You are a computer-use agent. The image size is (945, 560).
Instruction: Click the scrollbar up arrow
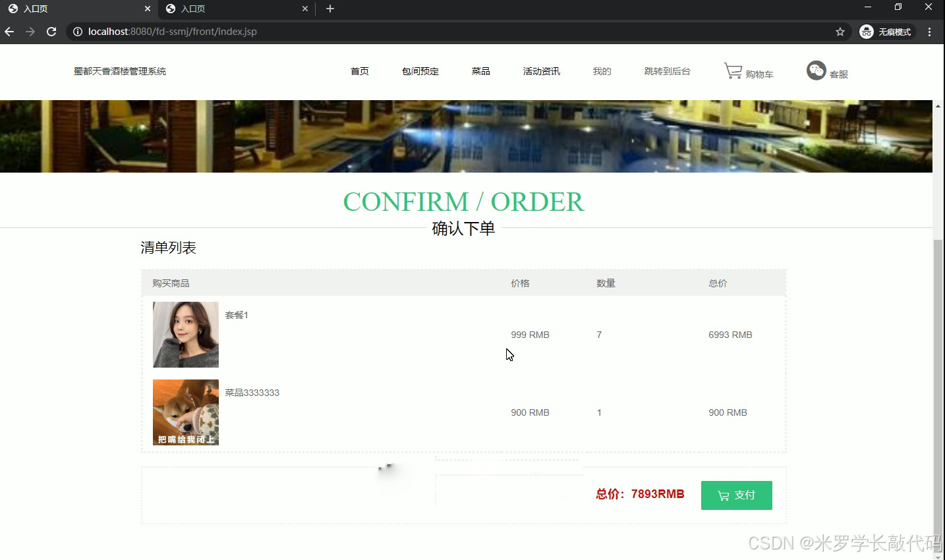[938, 105]
